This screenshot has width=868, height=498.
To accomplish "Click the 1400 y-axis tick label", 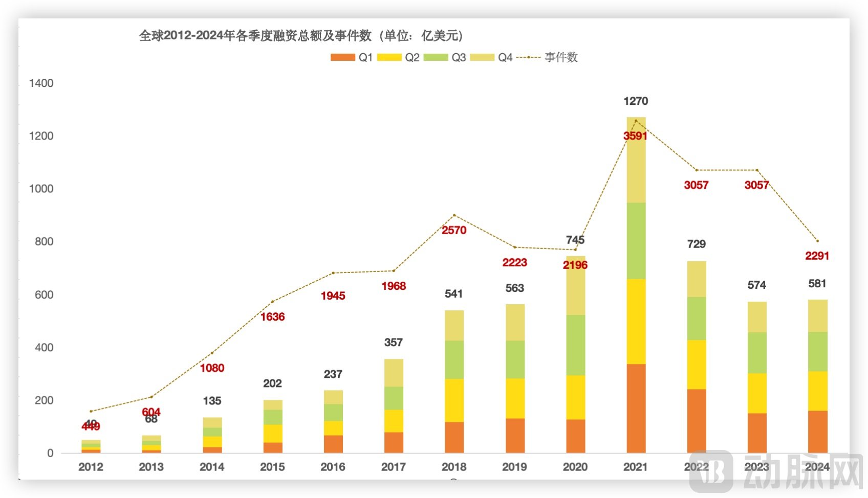I will click(41, 83).
